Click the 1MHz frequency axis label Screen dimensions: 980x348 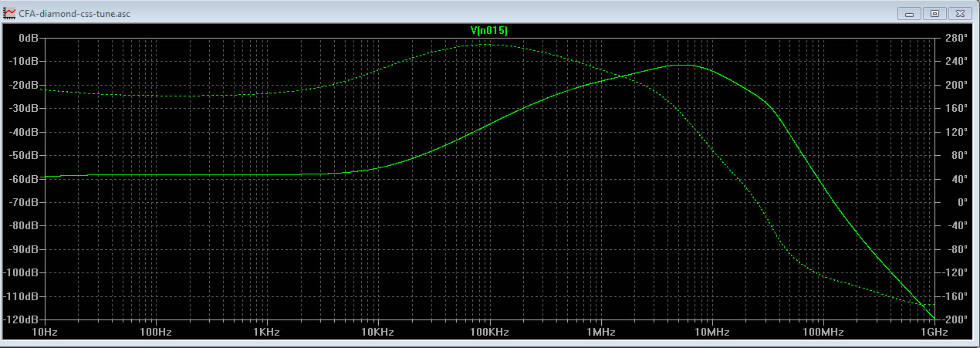[x=600, y=332]
